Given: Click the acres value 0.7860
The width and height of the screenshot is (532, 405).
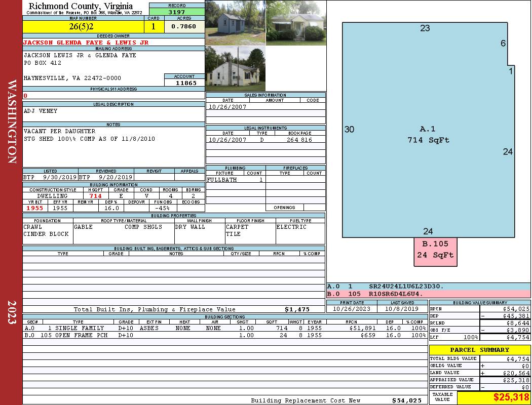Looking at the screenshot, I should click(x=183, y=26).
